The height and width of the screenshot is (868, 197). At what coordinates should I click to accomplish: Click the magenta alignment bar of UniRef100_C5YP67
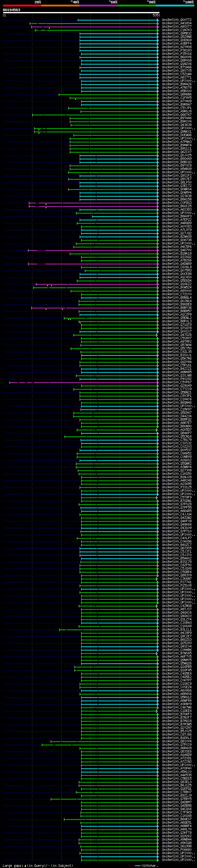[x=84, y=382]
